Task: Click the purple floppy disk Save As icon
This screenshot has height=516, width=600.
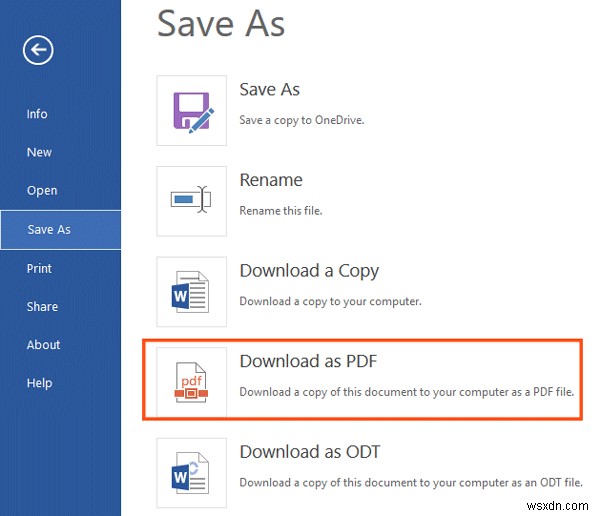Action: [x=192, y=109]
